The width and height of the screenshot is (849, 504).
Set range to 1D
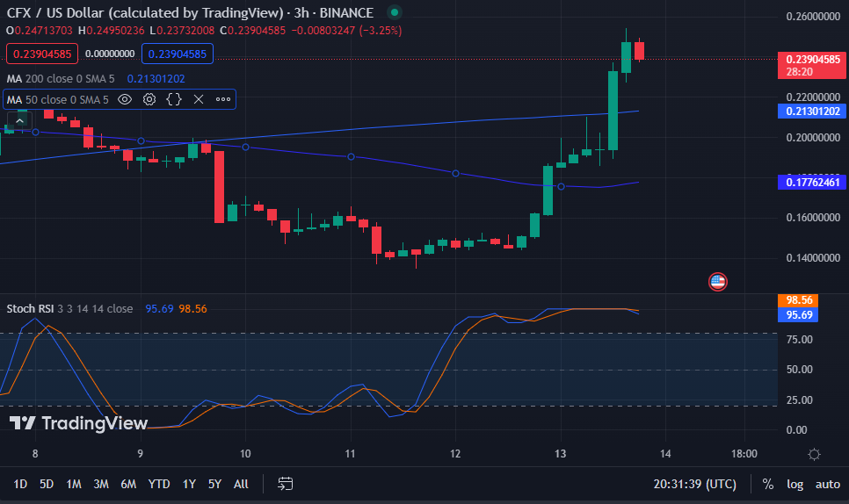click(20, 484)
